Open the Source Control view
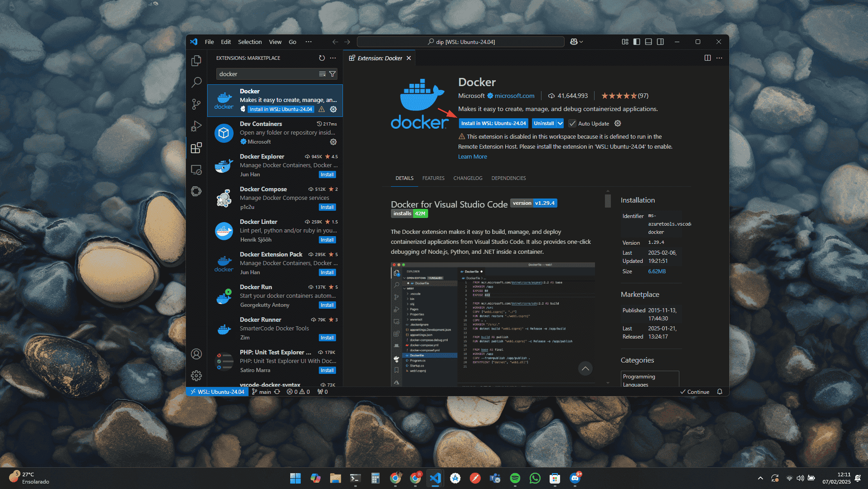The image size is (868, 489). (196, 104)
